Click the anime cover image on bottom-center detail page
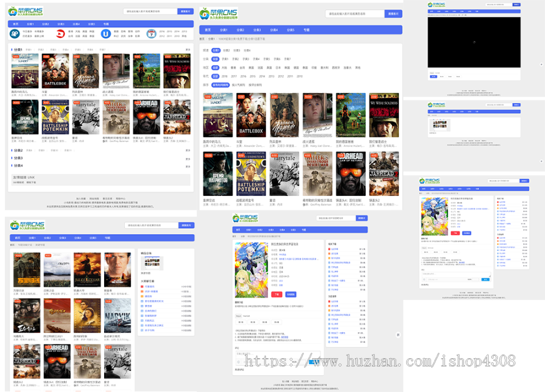The width and height of the screenshot is (545, 392). [251, 270]
